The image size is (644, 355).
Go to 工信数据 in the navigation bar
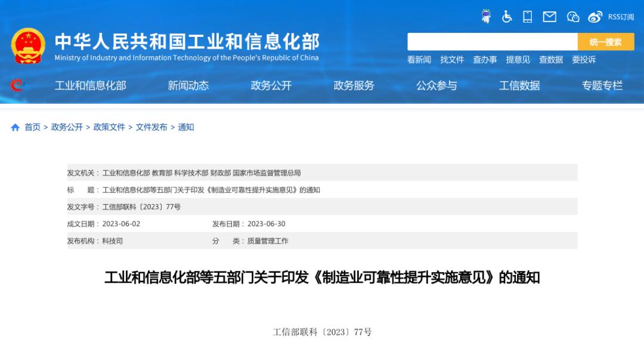coord(519,85)
